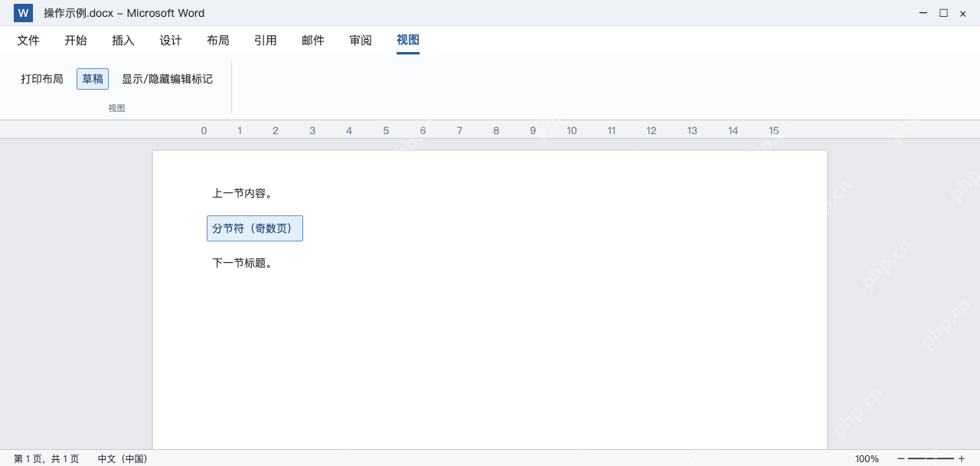This screenshot has width=980, height=466.
Task: Open the 插入 ribbon tab
Action: (x=123, y=41)
